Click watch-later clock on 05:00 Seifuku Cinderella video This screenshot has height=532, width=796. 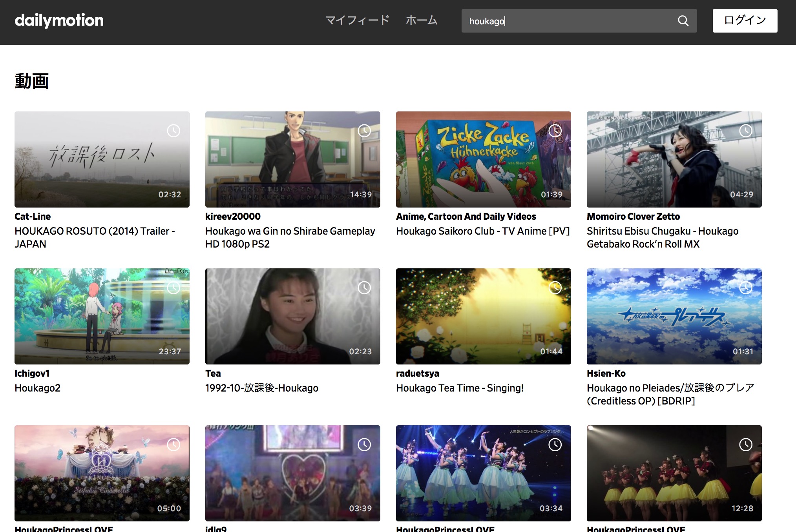coord(173,445)
